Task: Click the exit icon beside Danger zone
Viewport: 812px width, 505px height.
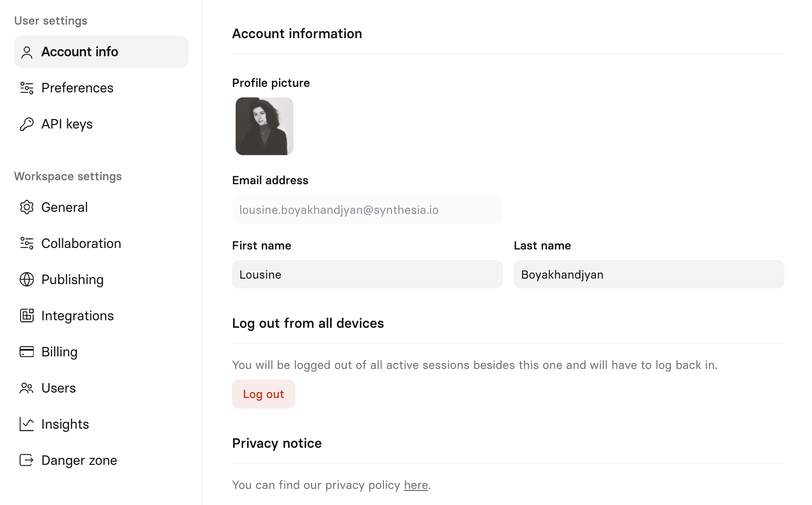Action: (27, 460)
